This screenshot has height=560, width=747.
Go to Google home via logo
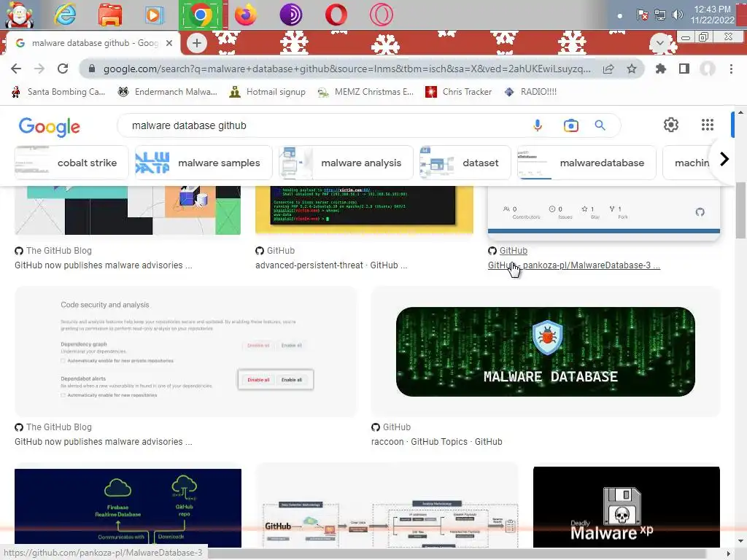50,126
